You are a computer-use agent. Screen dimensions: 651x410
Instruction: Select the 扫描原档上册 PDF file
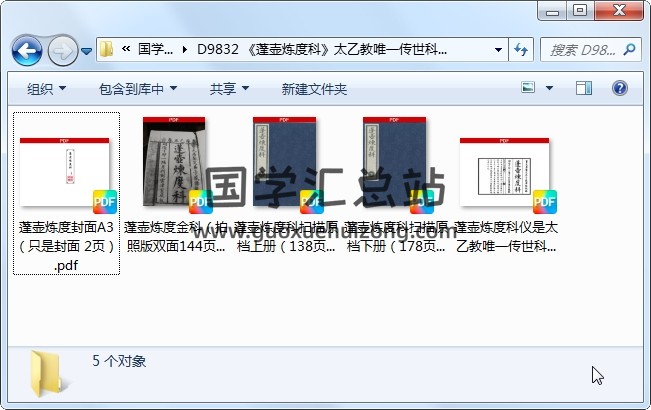(285, 185)
